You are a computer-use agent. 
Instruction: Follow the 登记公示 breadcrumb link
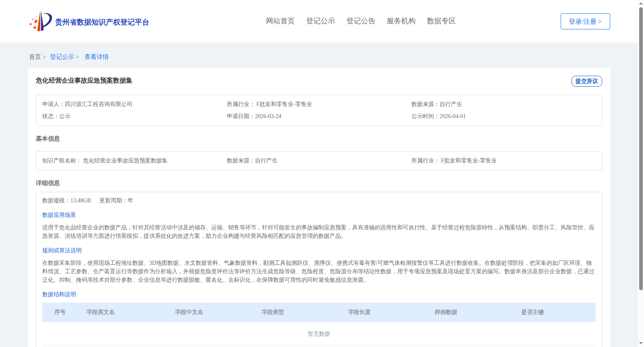[x=62, y=57]
